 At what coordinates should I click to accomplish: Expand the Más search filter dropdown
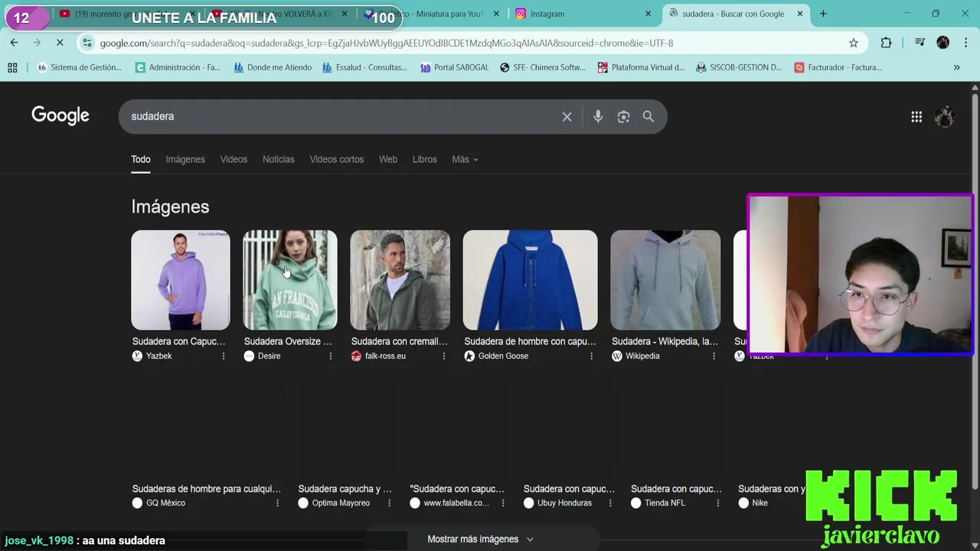(x=465, y=159)
